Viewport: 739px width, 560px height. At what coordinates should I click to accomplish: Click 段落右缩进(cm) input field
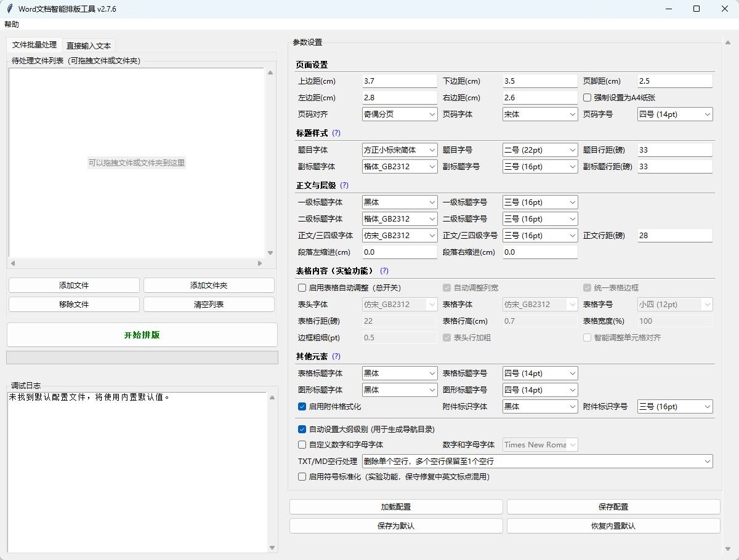[x=540, y=252]
